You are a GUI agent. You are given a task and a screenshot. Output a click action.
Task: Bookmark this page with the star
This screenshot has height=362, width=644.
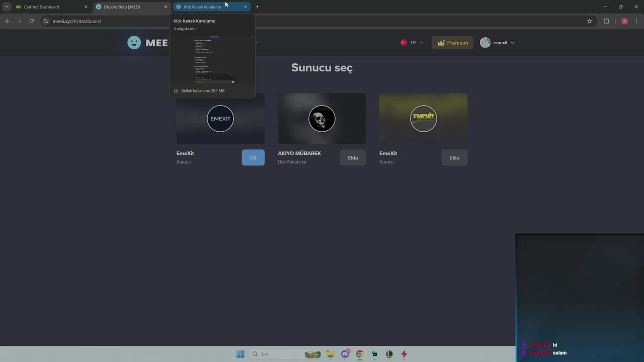pyautogui.click(x=590, y=21)
